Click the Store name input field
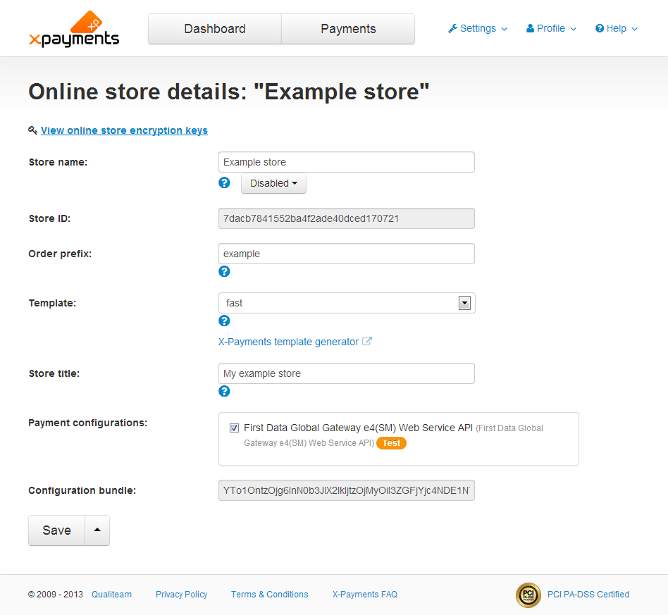This screenshot has height=615, width=668. click(346, 162)
